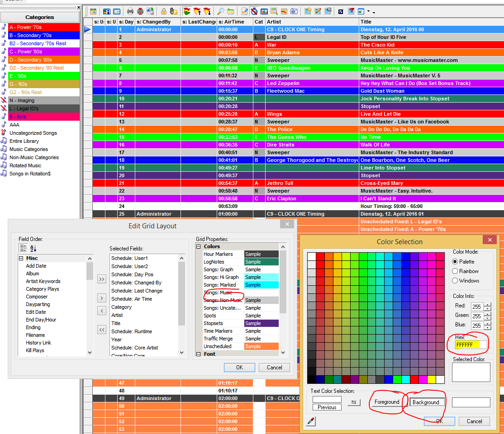This screenshot has height=434, width=504.
Task: Increase the Green value by one step
Action: [x=488, y=314]
